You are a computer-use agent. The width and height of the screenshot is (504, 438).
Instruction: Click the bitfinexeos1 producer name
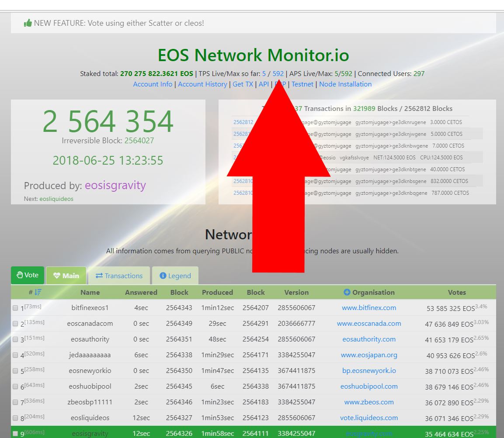coord(90,307)
